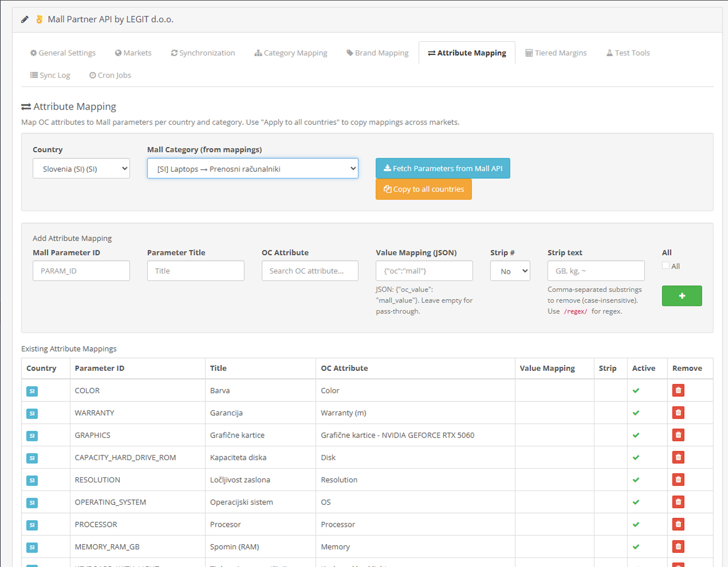Open the Mall Category dropdown
Screen dimensions: 728x567
[253, 169]
